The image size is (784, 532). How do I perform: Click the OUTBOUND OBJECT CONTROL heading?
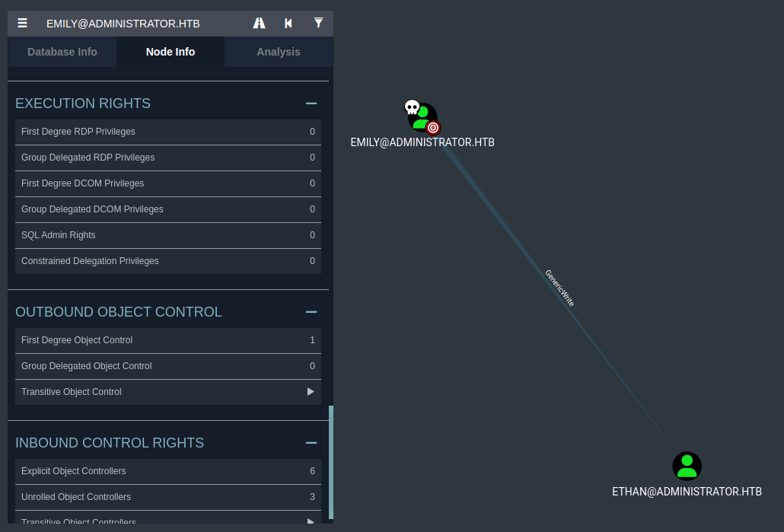point(119,312)
